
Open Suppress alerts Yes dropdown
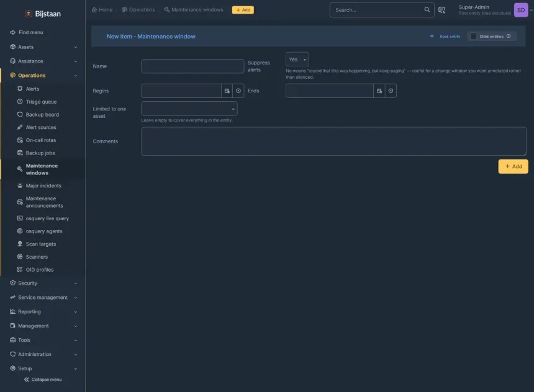[297, 59]
